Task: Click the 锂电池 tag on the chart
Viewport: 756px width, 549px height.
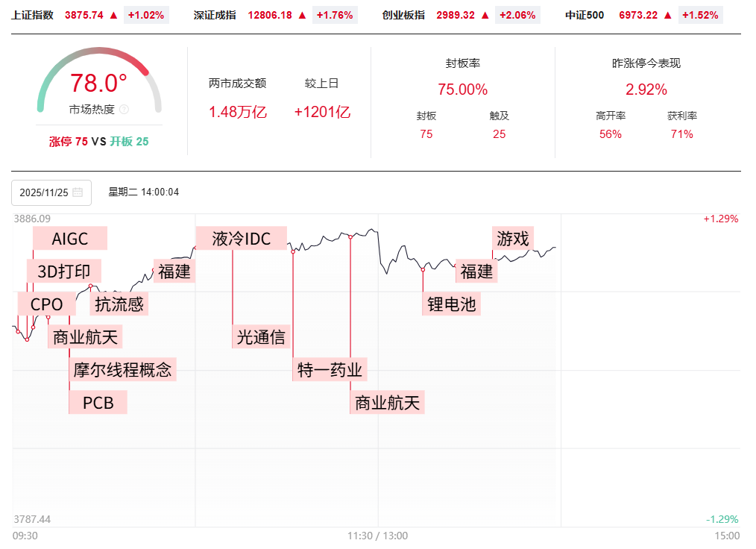Action: (x=452, y=304)
